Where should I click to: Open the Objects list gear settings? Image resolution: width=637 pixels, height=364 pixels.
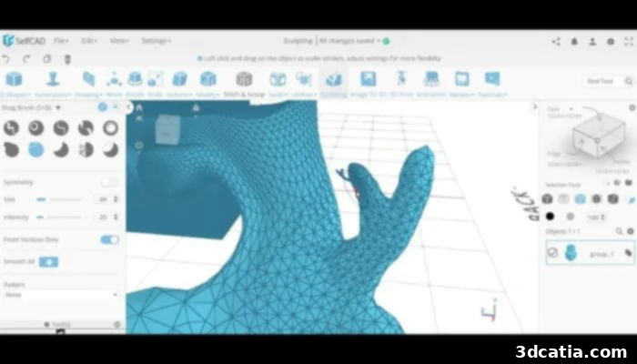pos(631,231)
